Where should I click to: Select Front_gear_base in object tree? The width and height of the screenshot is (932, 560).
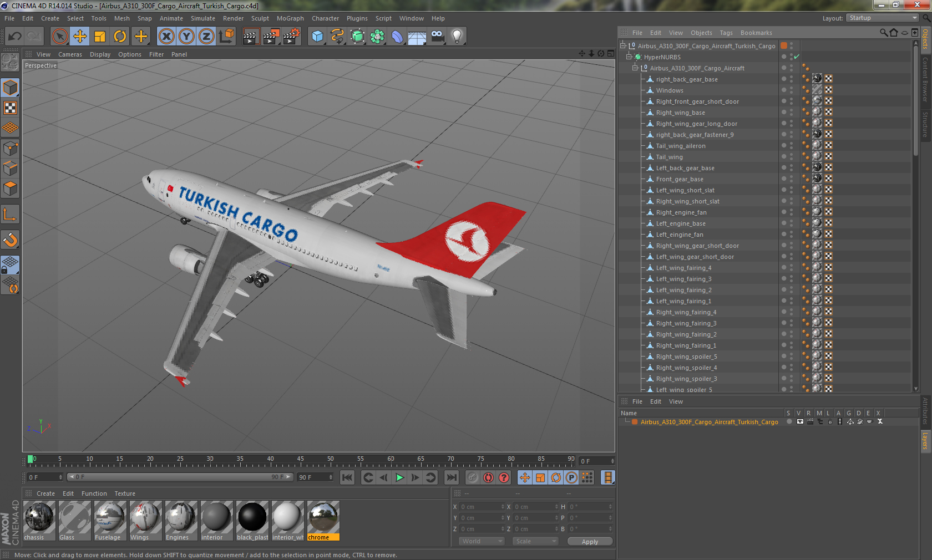[x=680, y=179]
